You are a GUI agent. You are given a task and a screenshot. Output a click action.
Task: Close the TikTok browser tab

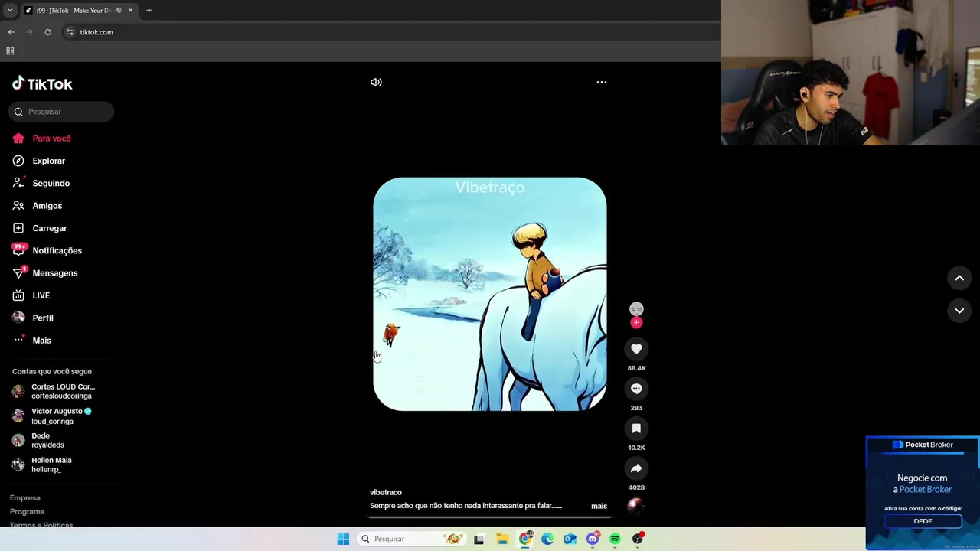130,11
